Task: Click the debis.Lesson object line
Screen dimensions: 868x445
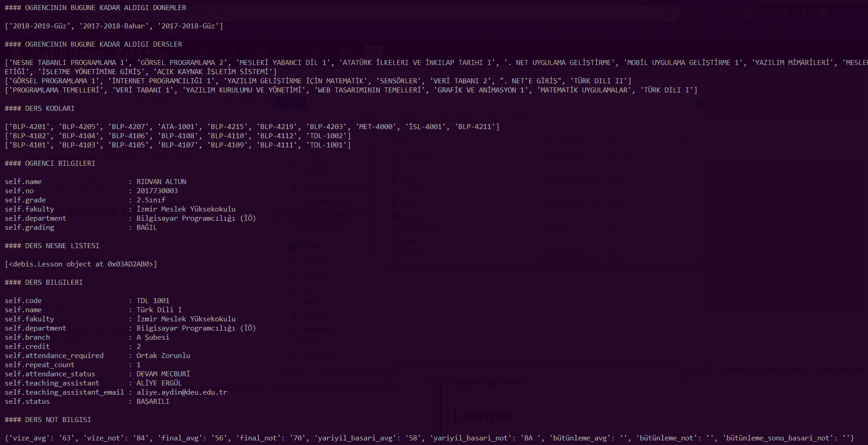Action: [x=81, y=264]
